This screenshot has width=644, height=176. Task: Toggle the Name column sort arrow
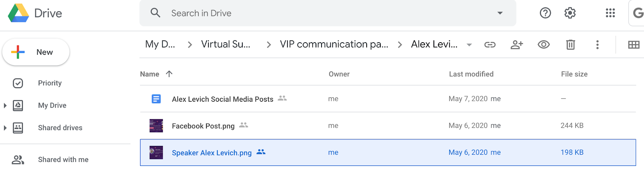click(169, 74)
